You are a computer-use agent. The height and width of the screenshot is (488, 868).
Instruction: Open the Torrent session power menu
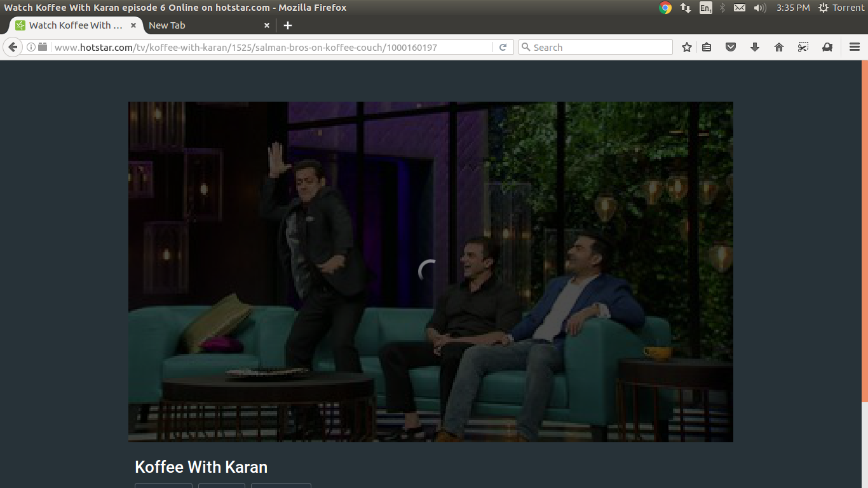[841, 8]
